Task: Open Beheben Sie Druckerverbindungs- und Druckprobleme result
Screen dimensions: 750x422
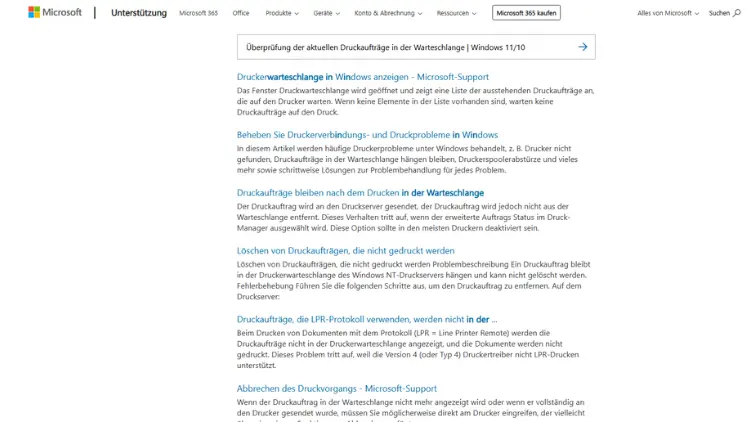Action: tap(367, 134)
